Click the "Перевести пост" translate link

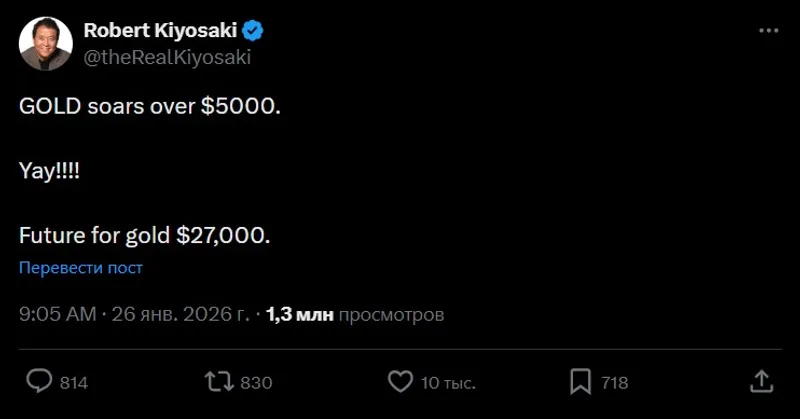point(81,267)
